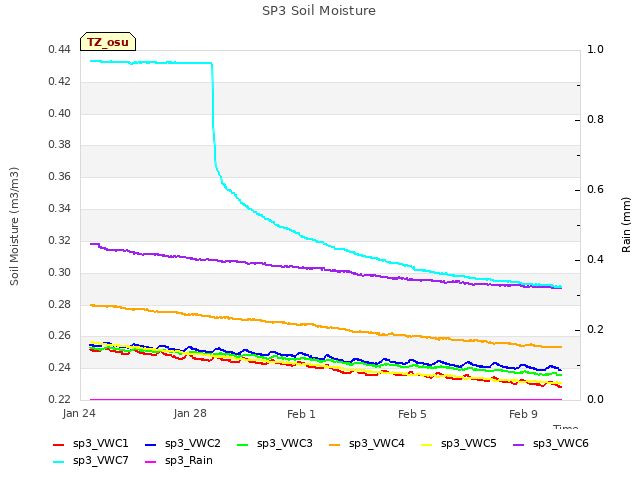
Task: Click the 0.44 soil moisture tick label
Action: (60, 50)
